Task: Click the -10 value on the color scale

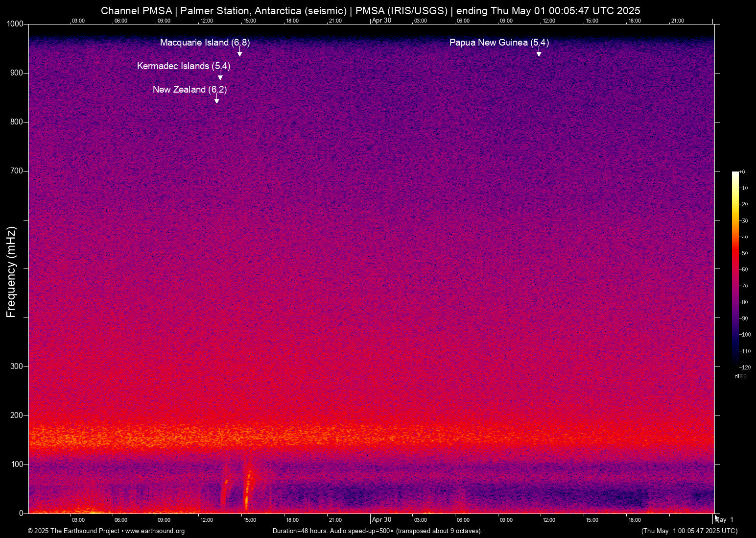Action: 744,188
